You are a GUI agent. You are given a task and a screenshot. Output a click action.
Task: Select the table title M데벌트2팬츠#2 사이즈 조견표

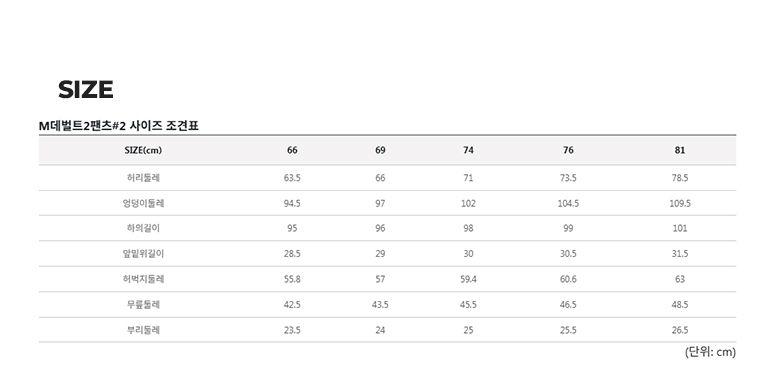point(118,126)
